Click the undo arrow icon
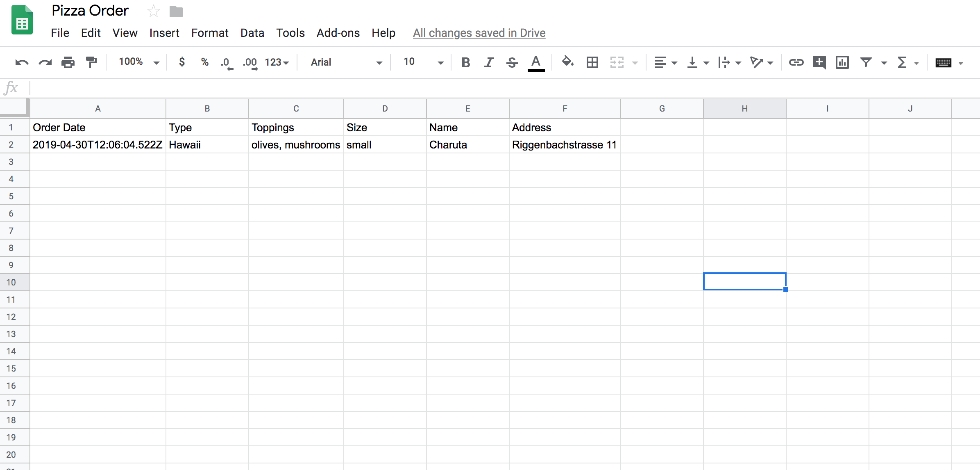Image resolution: width=980 pixels, height=470 pixels. [x=22, y=62]
